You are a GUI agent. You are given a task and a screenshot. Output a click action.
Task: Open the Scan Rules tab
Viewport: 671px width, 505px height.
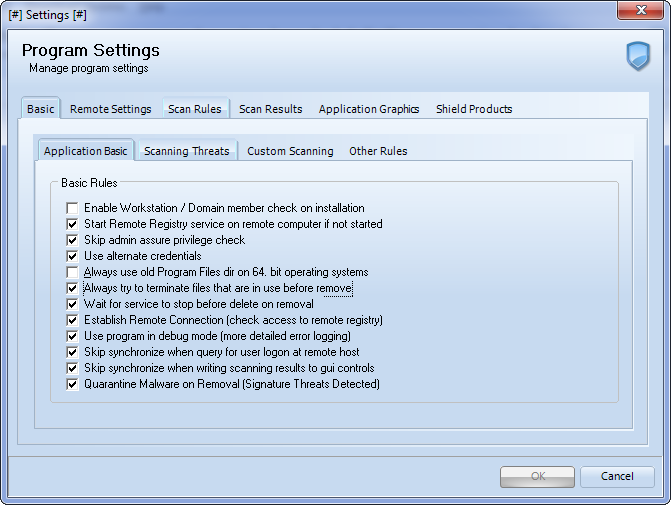[x=194, y=109]
